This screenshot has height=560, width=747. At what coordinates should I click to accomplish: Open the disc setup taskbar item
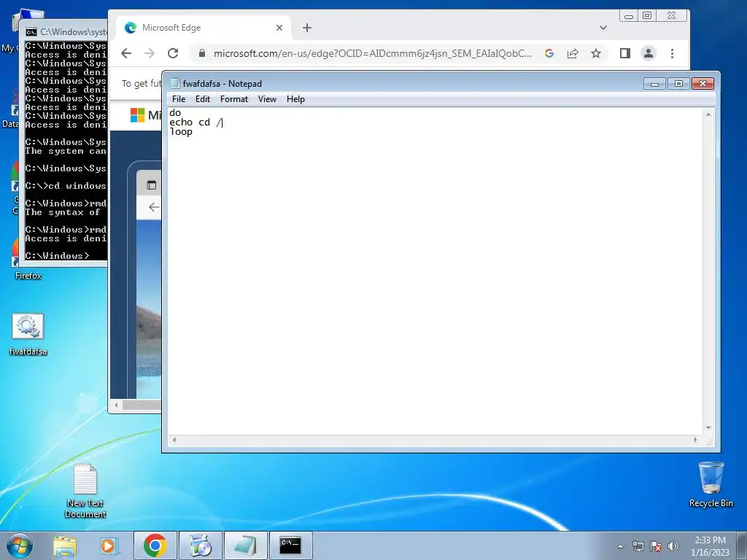200,545
